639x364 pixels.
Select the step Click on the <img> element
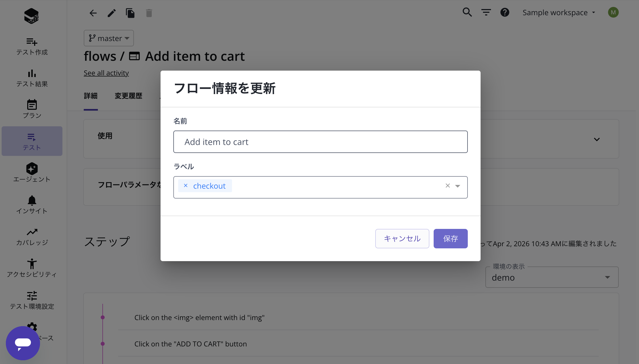tap(199, 317)
